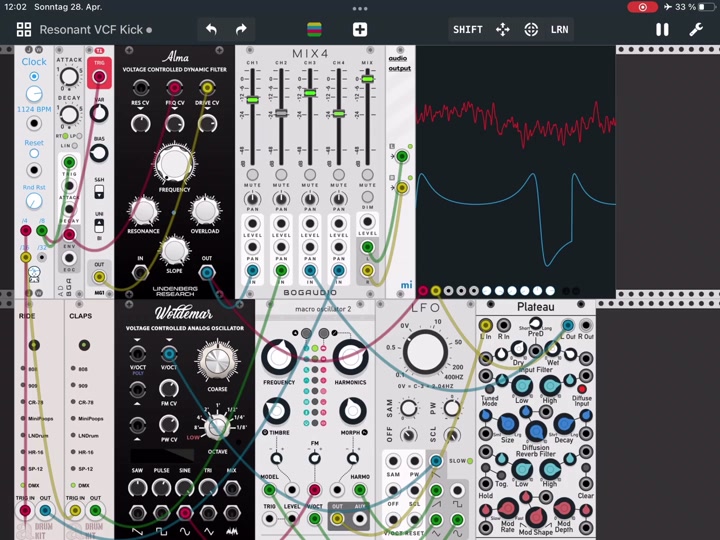The width and height of the screenshot is (720, 540).
Task: Open the three-dot multitasking menu
Action: tap(360, 8)
